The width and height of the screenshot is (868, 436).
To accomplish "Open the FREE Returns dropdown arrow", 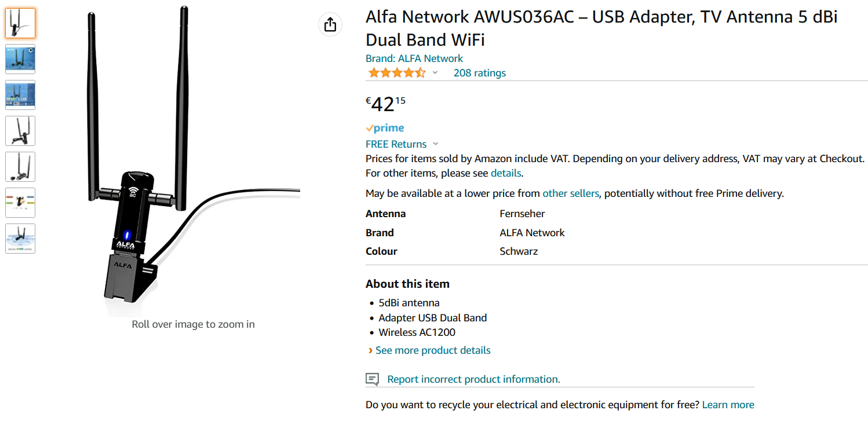I will tap(436, 144).
